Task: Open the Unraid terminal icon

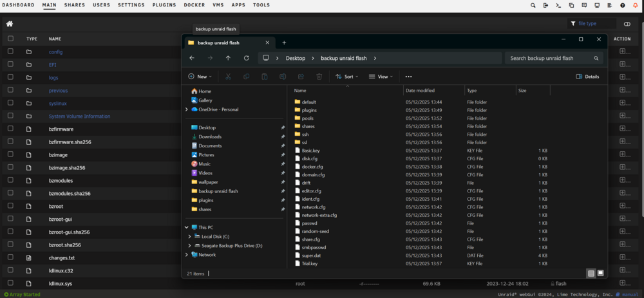Action: (x=558, y=5)
